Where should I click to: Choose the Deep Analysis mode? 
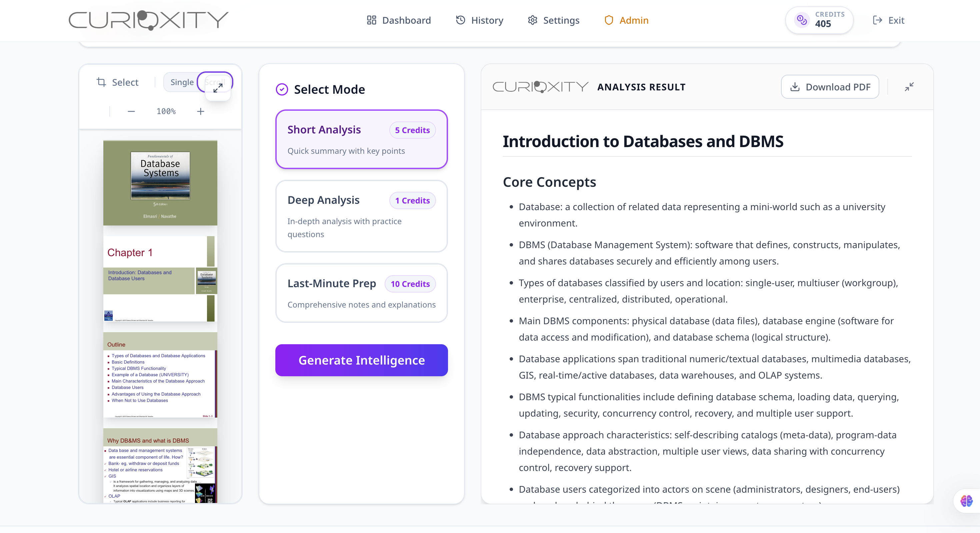[361, 216]
